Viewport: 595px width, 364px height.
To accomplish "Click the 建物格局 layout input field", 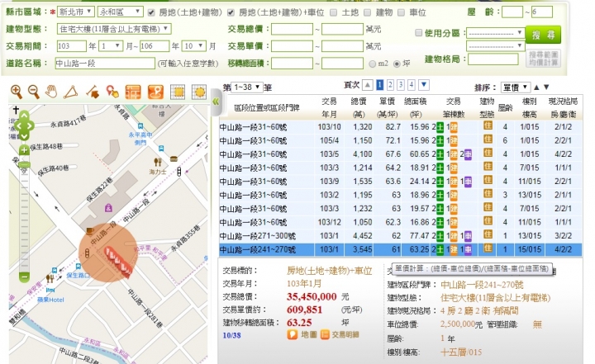I will point(493,59).
